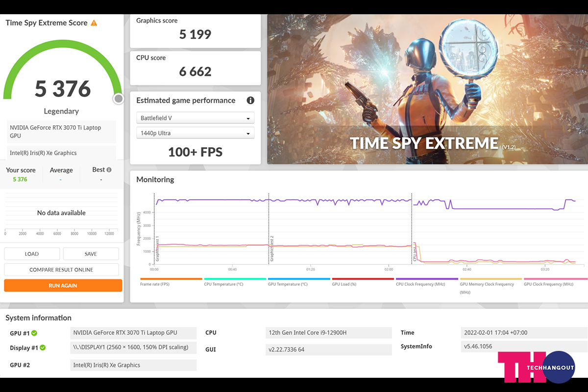588x392 pixels.
Task: Click the info icon next to Best
Action: pos(109,170)
